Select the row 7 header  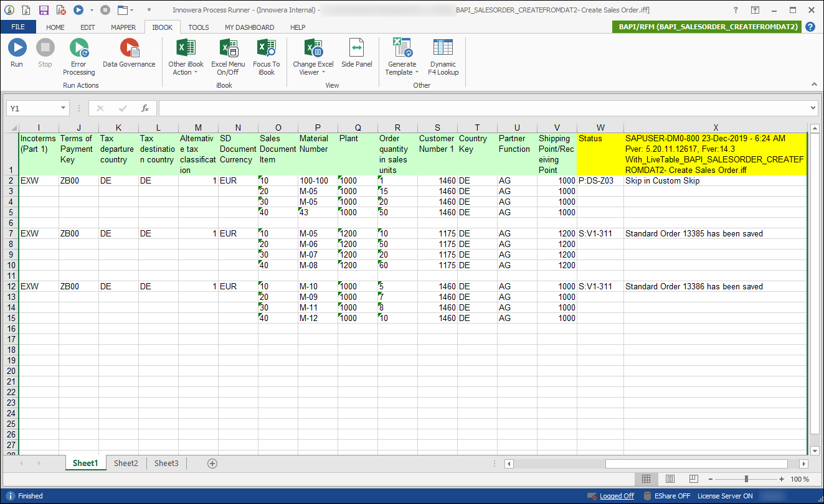click(x=11, y=233)
